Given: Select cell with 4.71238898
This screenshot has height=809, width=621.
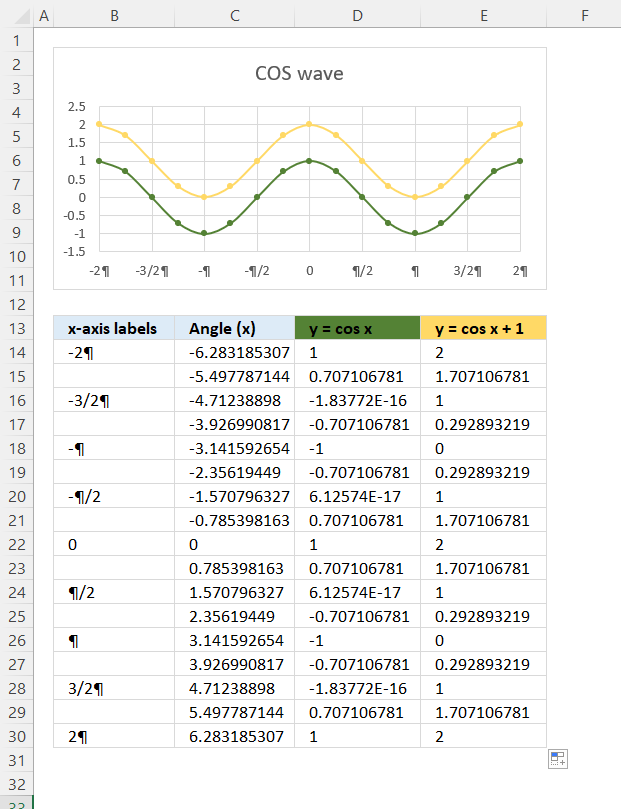Looking at the screenshot, I should [x=235, y=688].
